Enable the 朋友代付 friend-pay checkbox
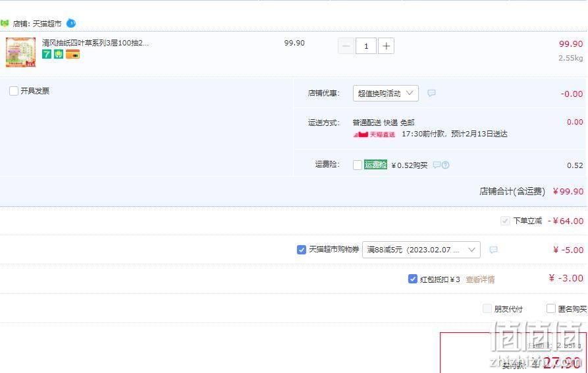The height and width of the screenshot is (373, 588). coord(487,308)
